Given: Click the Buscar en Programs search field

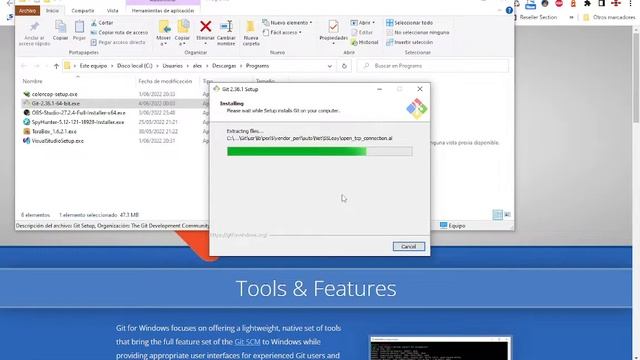Looking at the screenshot, I should [433, 66].
